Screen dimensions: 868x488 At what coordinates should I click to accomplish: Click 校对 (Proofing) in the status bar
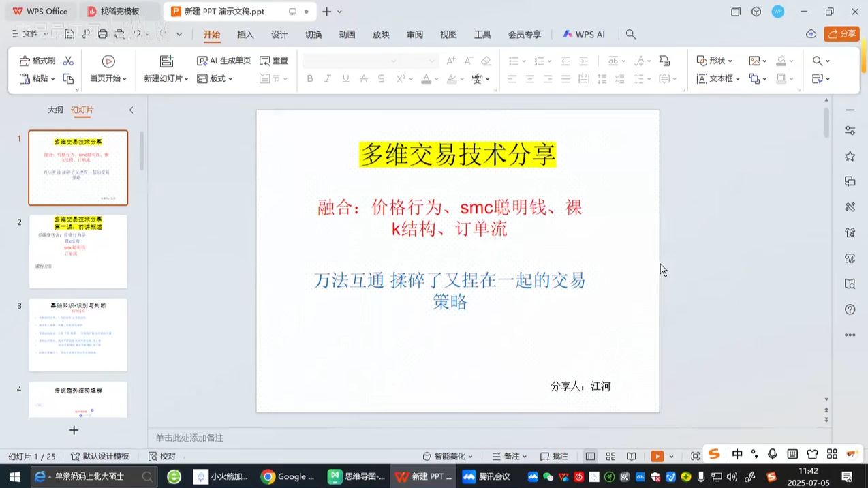[162, 456]
